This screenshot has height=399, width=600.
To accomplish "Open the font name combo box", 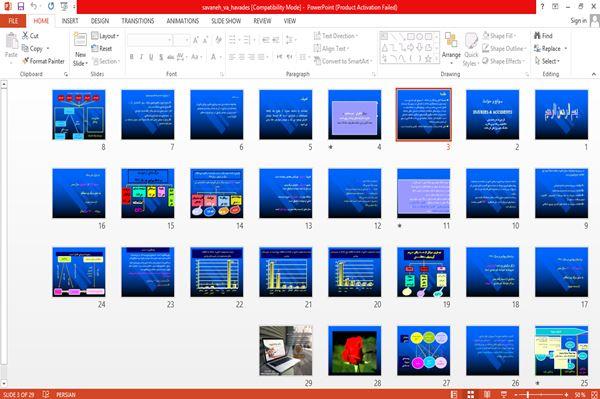I will [150, 40].
